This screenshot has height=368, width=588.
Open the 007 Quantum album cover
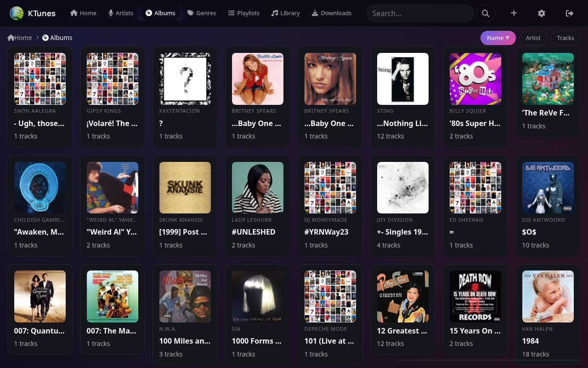(40, 297)
